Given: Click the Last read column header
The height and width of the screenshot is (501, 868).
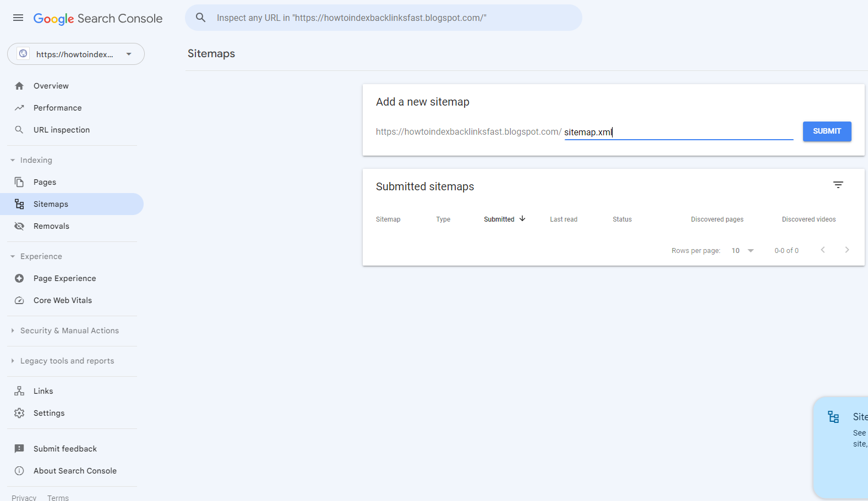Looking at the screenshot, I should pyautogui.click(x=564, y=219).
